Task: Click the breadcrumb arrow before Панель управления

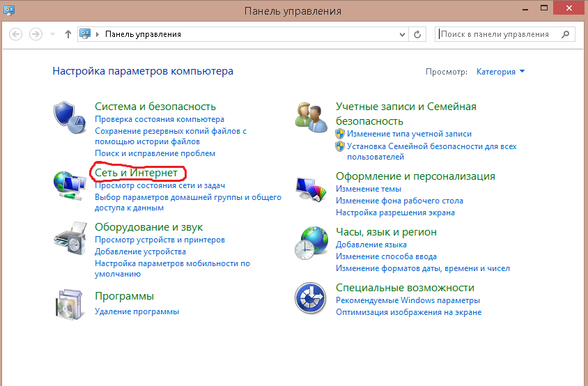Action: pos(98,35)
